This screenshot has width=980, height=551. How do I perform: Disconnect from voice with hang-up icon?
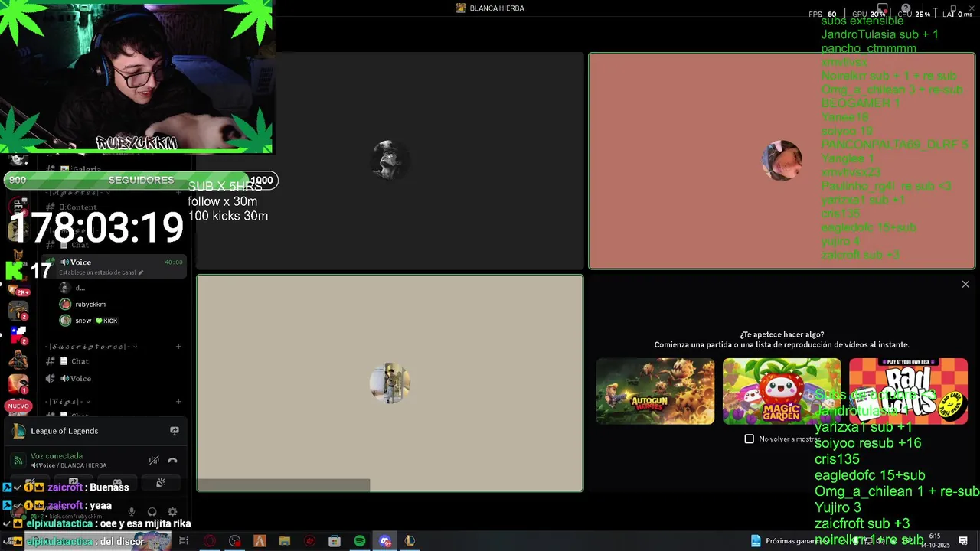point(172,460)
